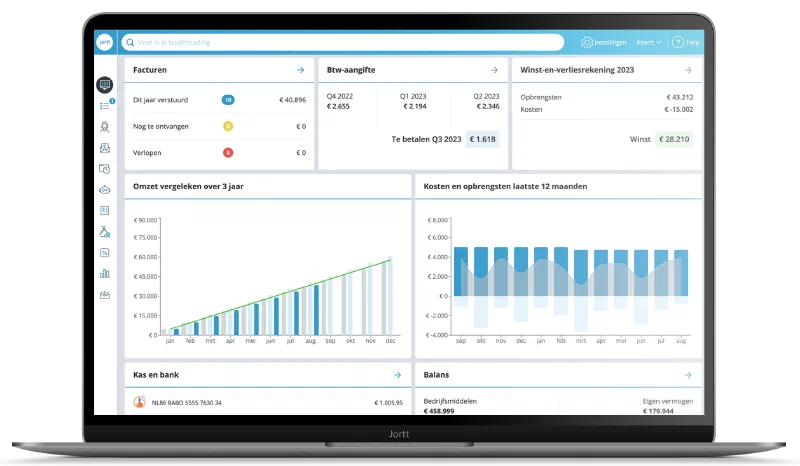Select the Q4 2022 VAT period '€ 2.655'
Screen dimensions: 800x466
[338, 106]
